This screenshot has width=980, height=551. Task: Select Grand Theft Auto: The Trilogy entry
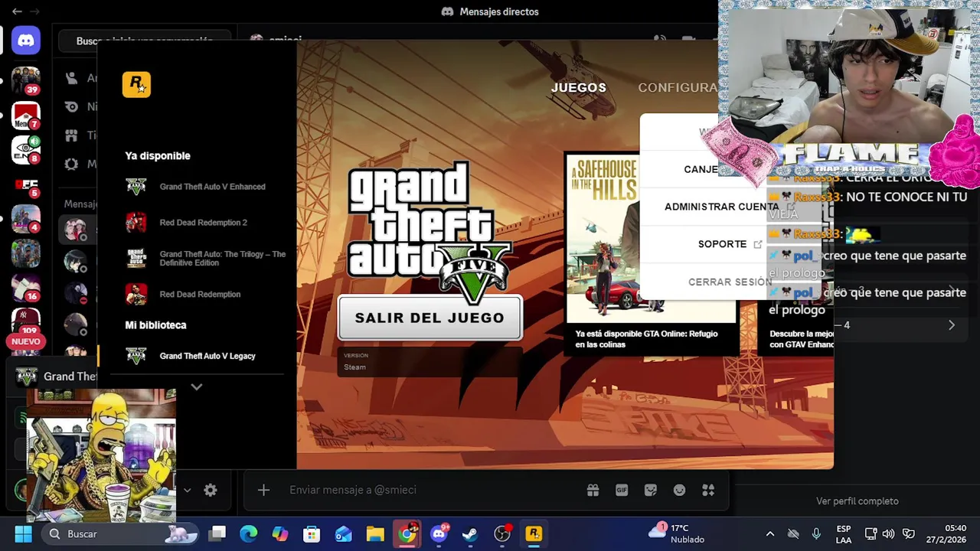click(x=205, y=259)
